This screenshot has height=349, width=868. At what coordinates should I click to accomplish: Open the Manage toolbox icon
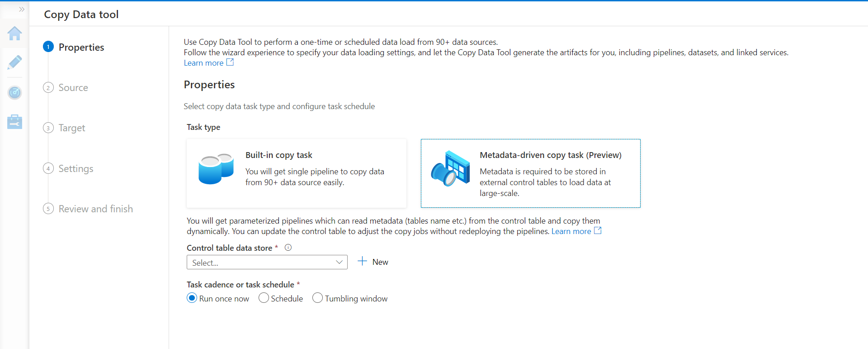pyautogui.click(x=14, y=122)
